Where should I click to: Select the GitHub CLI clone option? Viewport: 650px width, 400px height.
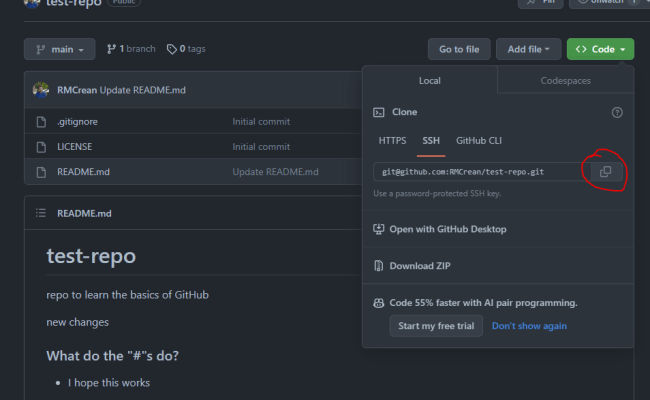pyautogui.click(x=479, y=141)
